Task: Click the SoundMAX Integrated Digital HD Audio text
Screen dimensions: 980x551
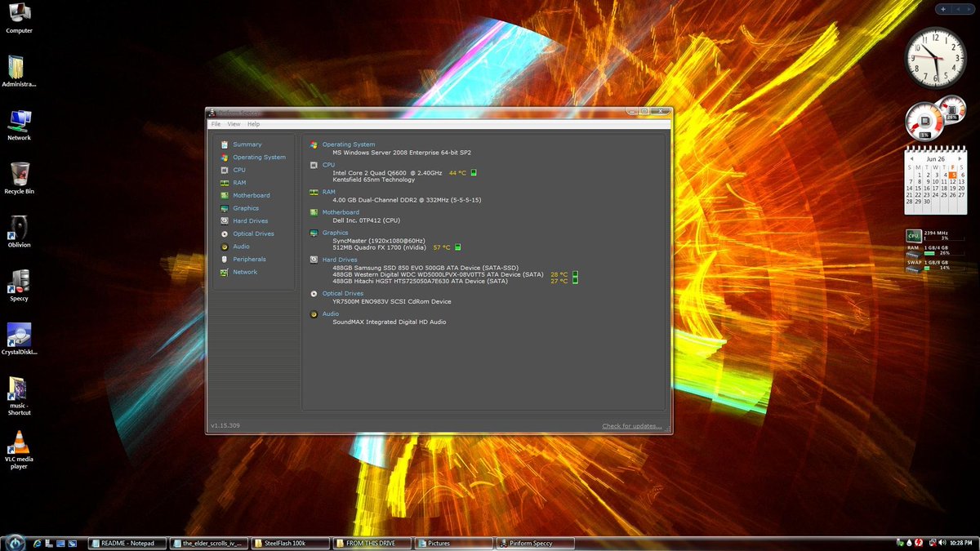Action: point(389,322)
